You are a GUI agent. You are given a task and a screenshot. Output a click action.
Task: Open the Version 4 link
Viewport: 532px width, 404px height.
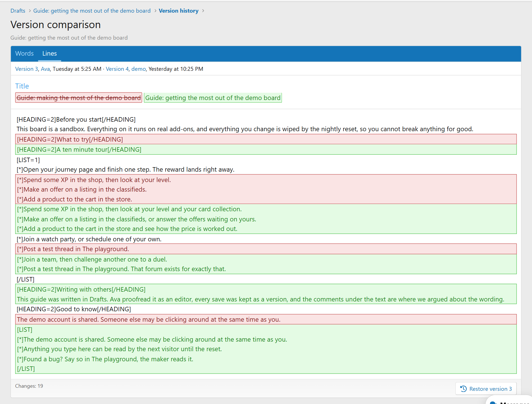click(x=117, y=69)
